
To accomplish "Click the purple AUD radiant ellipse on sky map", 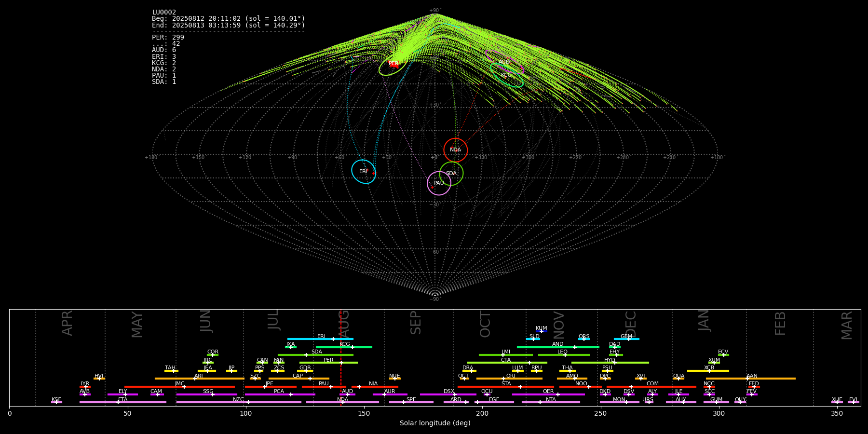I will (x=504, y=62).
